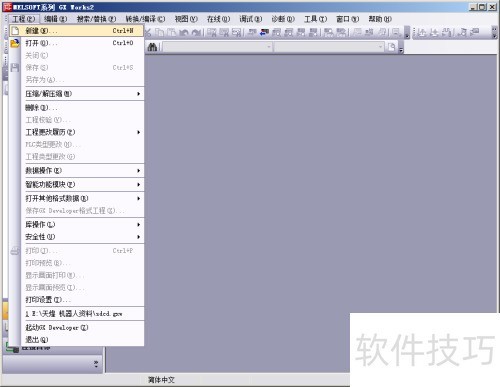
Task: Expand navigation pane chevron at bottom left
Action: (96, 363)
